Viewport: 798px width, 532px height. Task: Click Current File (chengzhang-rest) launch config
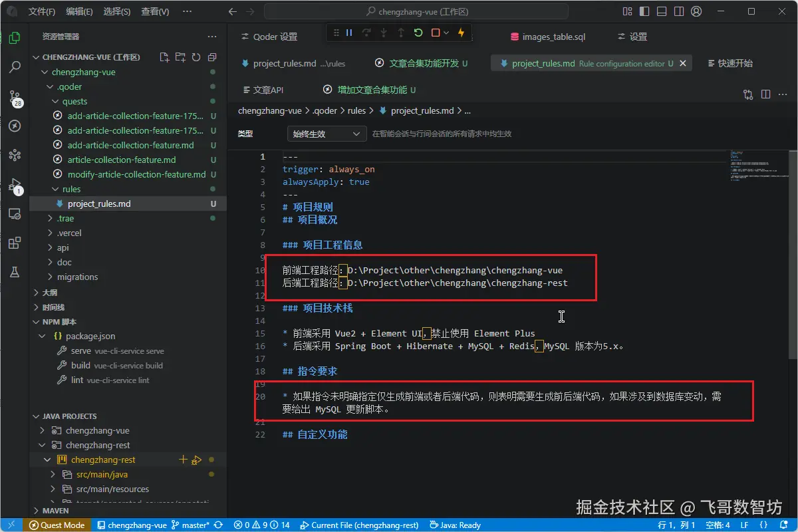358,525
